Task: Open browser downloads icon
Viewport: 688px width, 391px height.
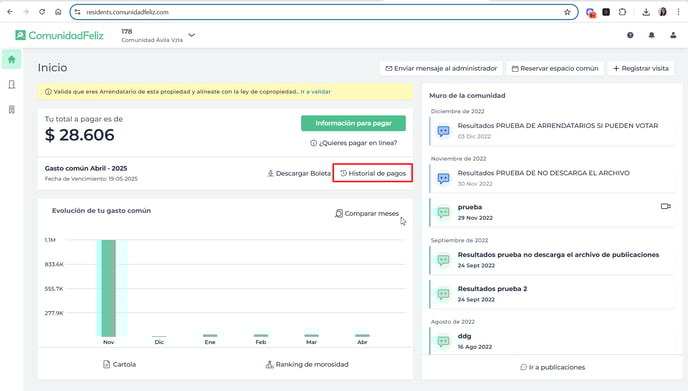Action: click(x=646, y=12)
